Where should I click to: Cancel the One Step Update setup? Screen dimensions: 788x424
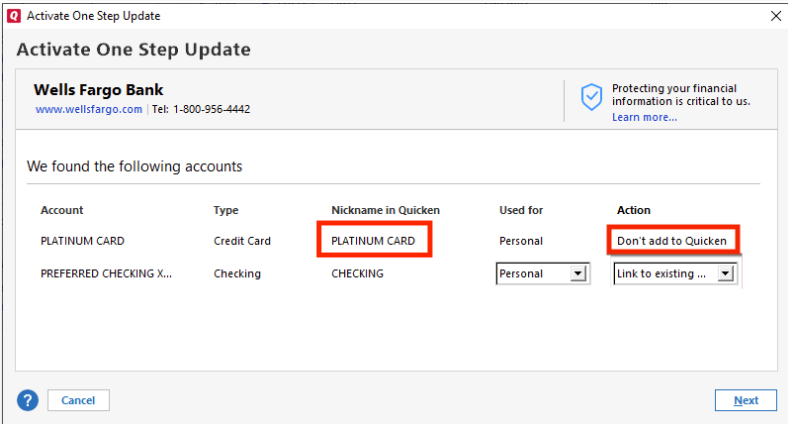tap(78, 400)
